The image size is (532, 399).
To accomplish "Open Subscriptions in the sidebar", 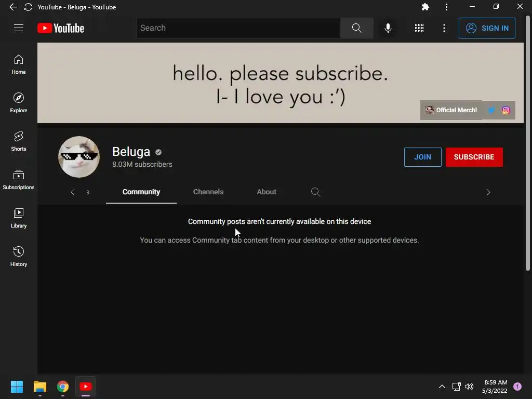I will tap(19, 179).
